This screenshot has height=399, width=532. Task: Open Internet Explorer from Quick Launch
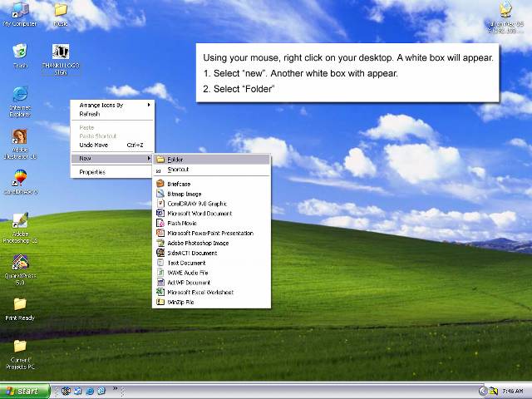[x=90, y=392]
